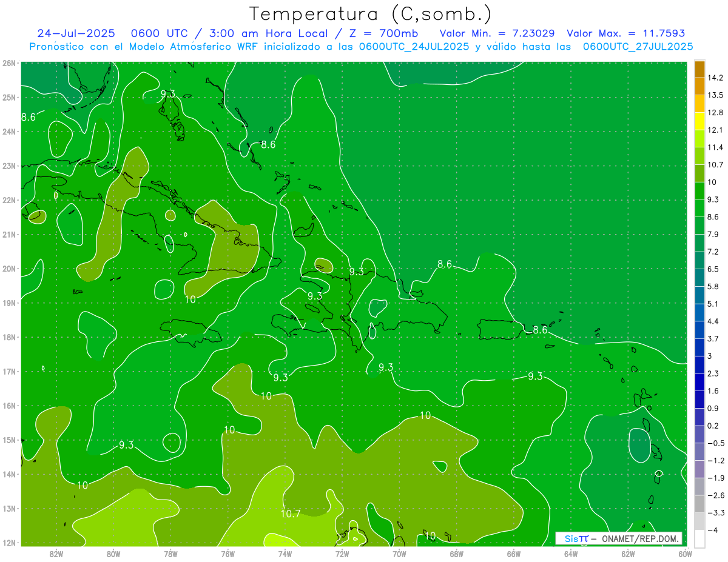Screen dimensions: 728x562
Task: Click the 'Z = 700mb' level label
Action: click(380, 33)
